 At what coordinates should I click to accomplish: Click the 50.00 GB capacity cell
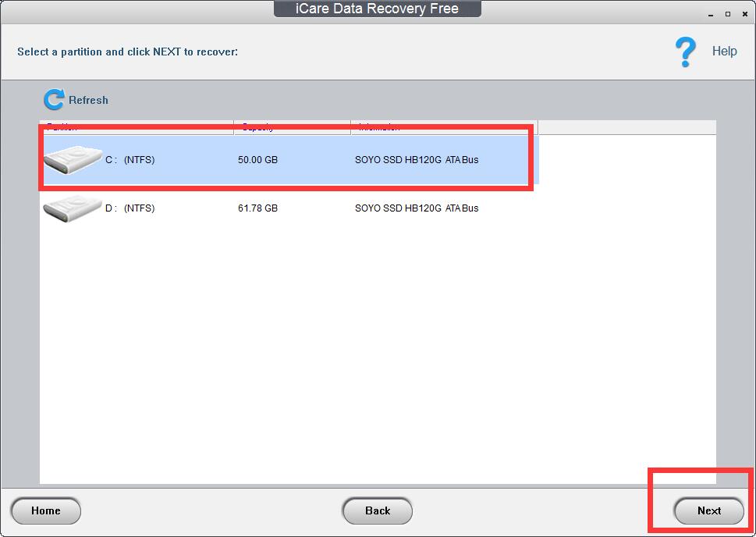[258, 160]
